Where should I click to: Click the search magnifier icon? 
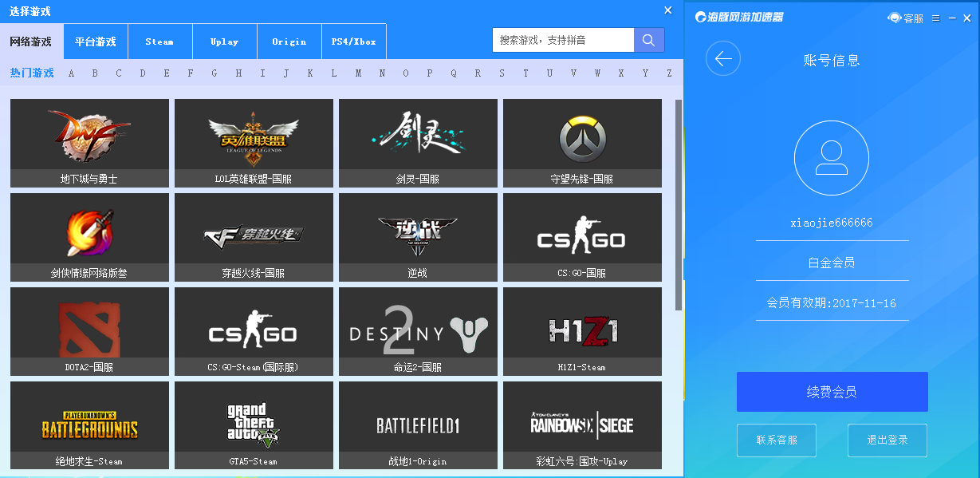coord(647,39)
